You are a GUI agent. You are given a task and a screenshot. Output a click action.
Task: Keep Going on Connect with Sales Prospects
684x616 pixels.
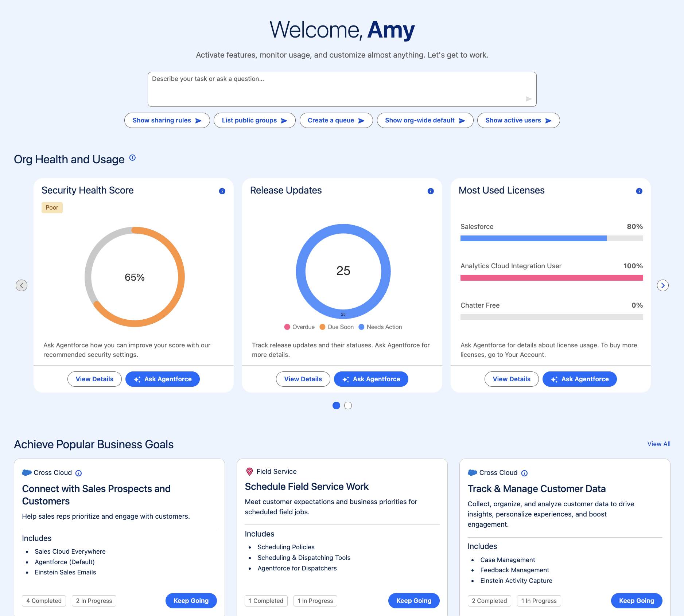point(191,601)
